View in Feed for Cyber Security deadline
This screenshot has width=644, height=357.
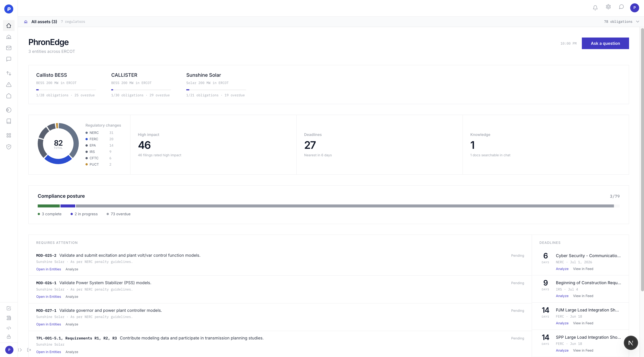(x=583, y=269)
